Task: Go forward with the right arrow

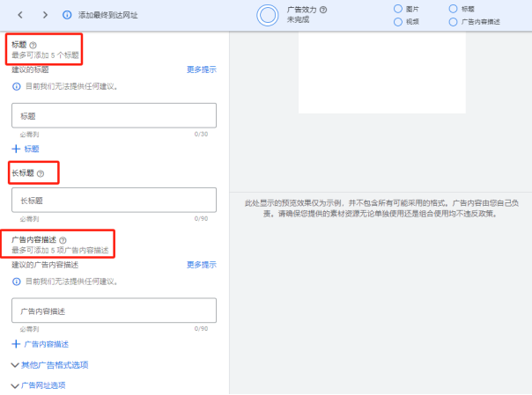Action: [45, 15]
